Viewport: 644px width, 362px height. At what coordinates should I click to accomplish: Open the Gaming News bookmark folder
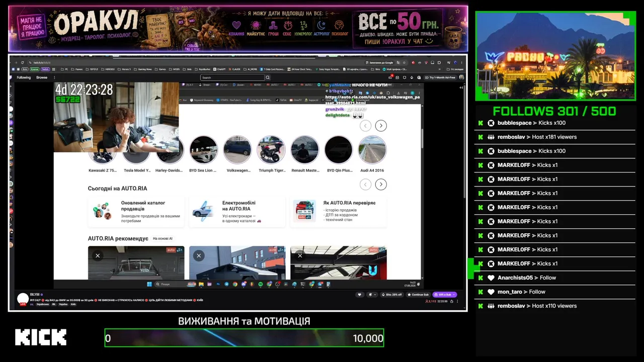point(143,69)
